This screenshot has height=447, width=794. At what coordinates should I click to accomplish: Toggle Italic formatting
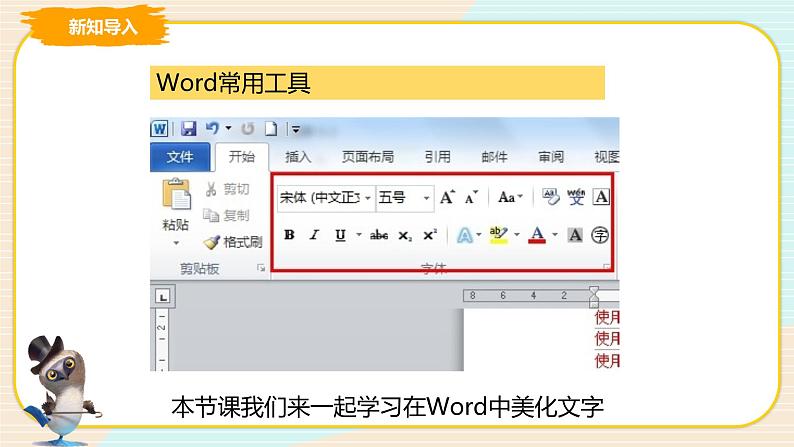314,235
